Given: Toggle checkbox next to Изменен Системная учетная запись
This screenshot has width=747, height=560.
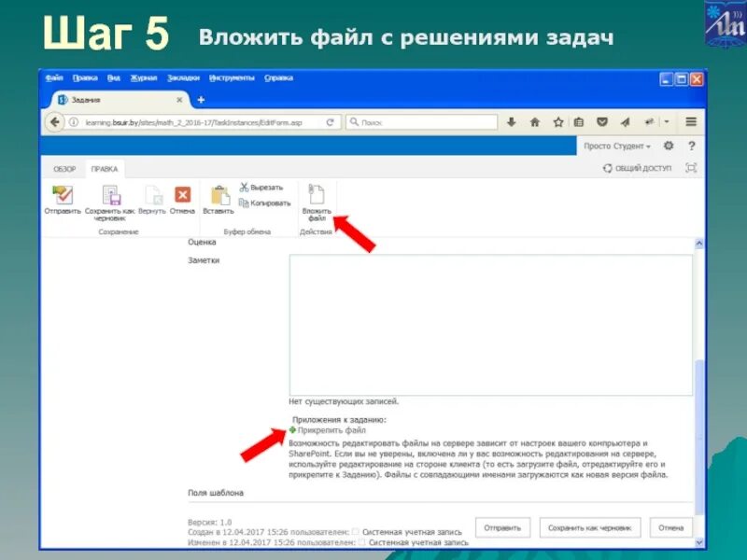Looking at the screenshot, I should 361,542.
